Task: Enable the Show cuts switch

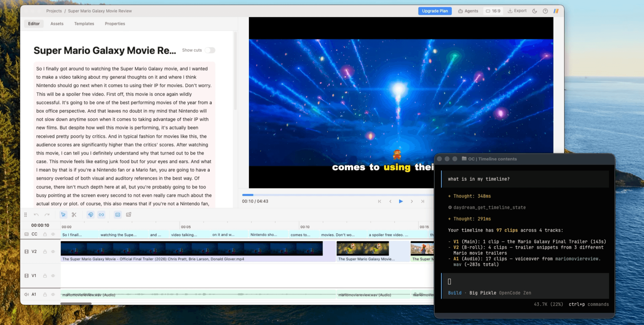Action: pyautogui.click(x=210, y=50)
